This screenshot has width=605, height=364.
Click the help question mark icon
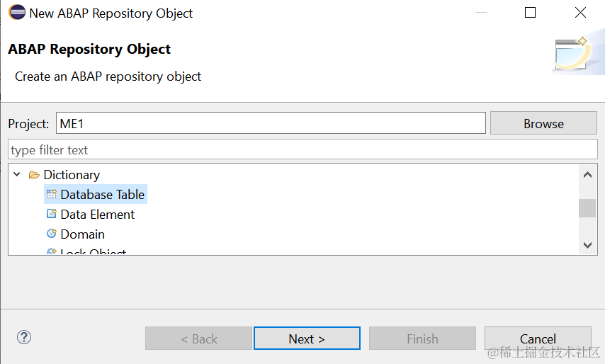pos(24,337)
